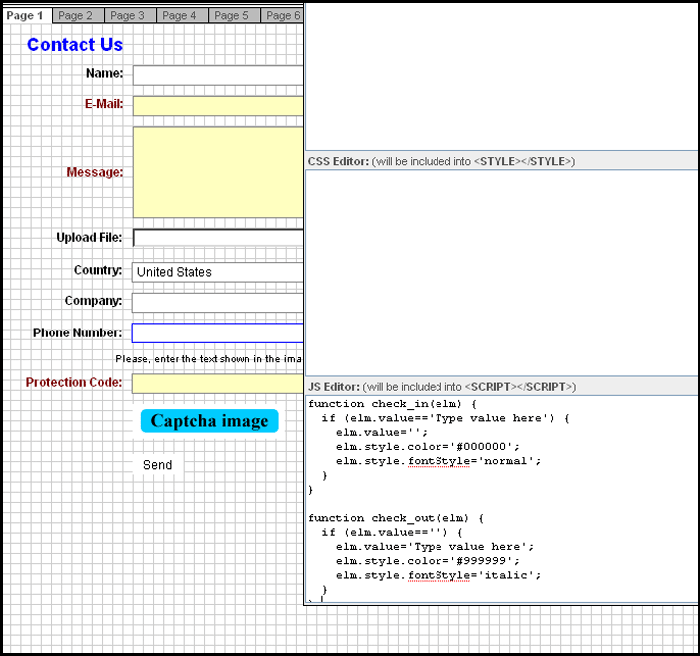Switch to the Page 1 tab
Image resolution: width=700 pixels, height=656 pixels.
point(27,16)
